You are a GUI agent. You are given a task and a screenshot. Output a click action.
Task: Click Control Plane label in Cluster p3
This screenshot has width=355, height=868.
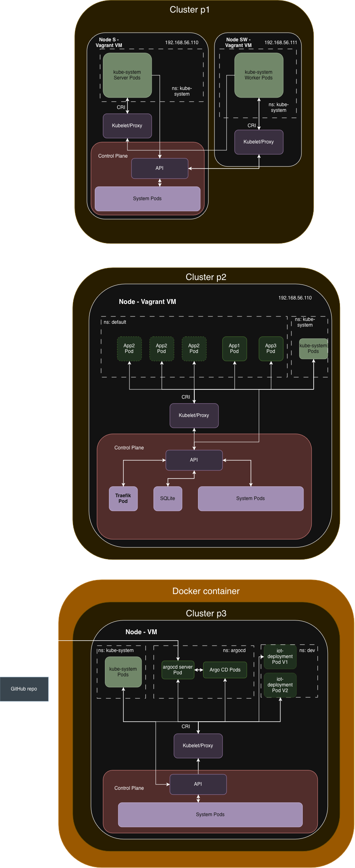tap(129, 788)
